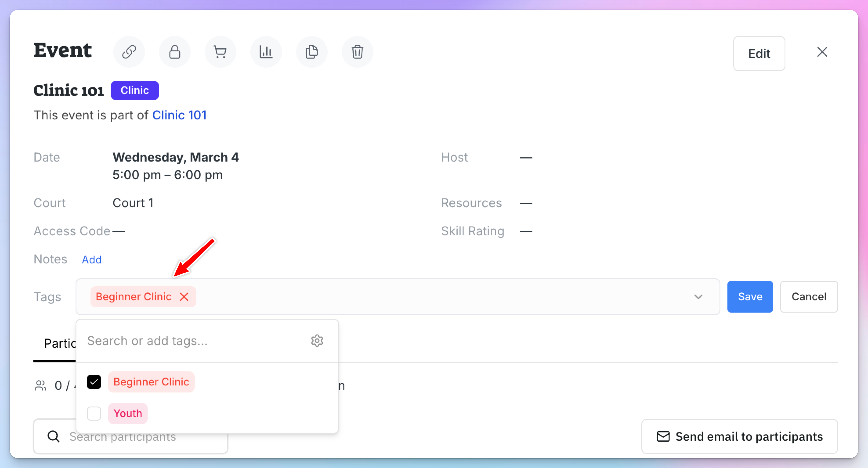Open tag settings gear icon
Viewport: 868px width, 468px height.
(x=317, y=341)
